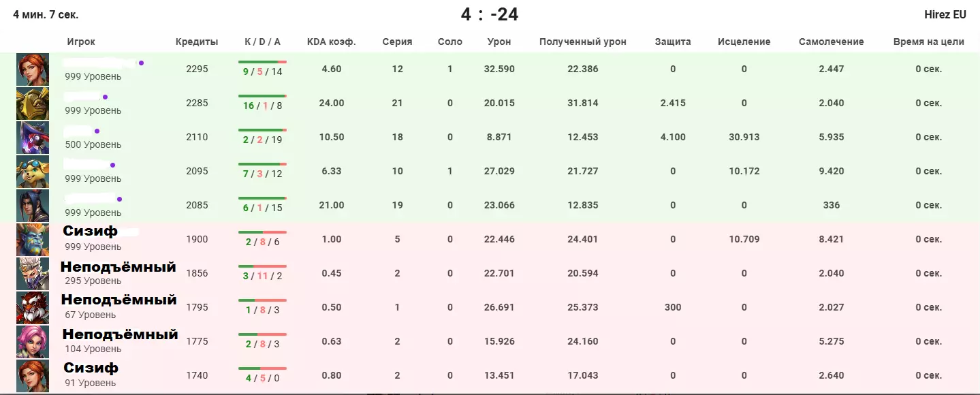Click the Hirez EU region label
Viewport: 980px width, 395px height.
point(945,14)
